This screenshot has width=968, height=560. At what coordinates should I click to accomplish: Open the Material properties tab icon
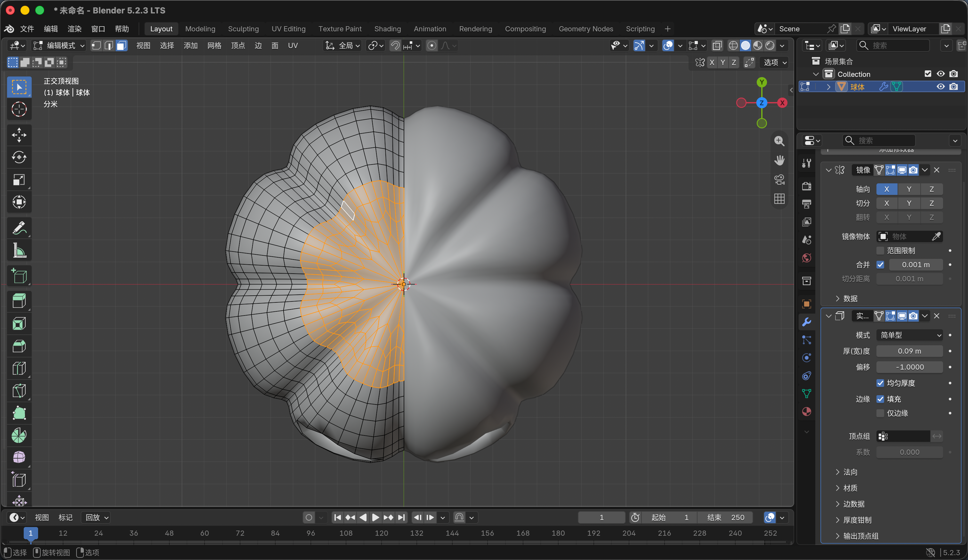coord(806,411)
